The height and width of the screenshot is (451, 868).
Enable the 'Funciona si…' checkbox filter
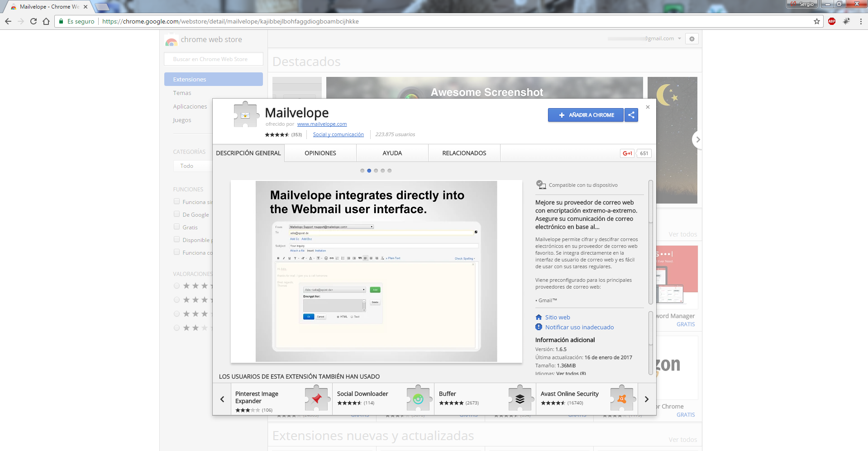pyautogui.click(x=177, y=202)
